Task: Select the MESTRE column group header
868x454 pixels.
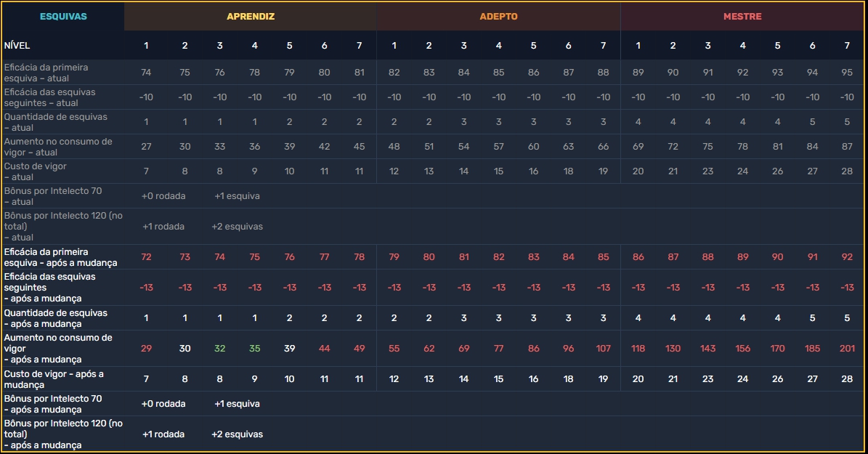Action: 742,17
